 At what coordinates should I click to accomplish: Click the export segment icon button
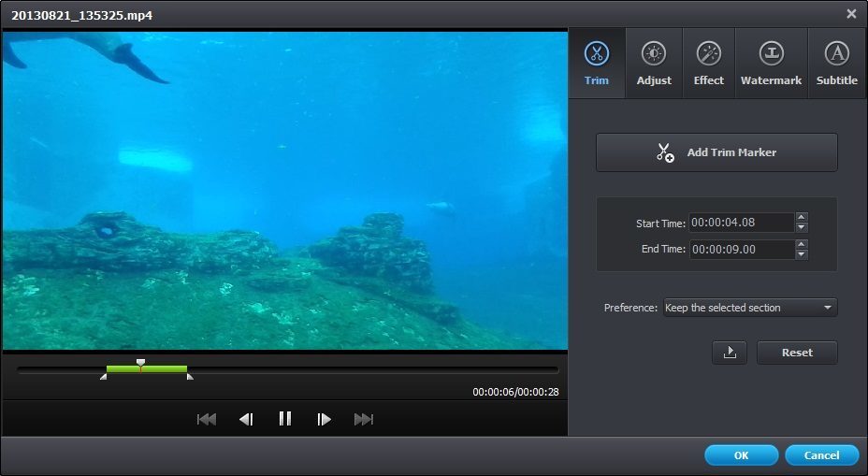(x=730, y=353)
